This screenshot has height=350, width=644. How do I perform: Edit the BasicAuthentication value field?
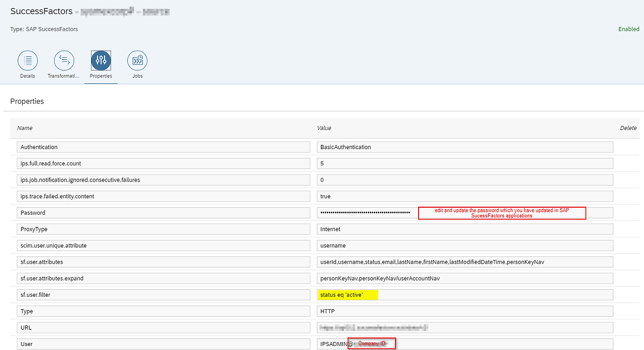point(465,146)
